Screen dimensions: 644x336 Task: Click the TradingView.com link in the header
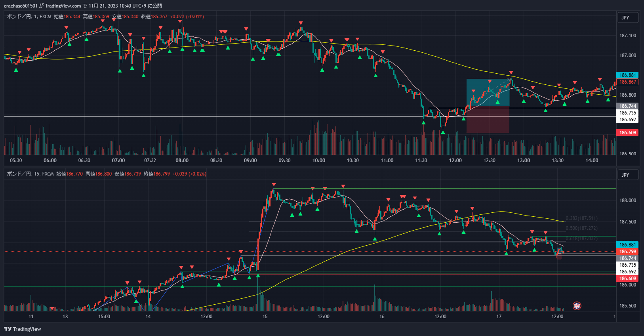coord(63,6)
